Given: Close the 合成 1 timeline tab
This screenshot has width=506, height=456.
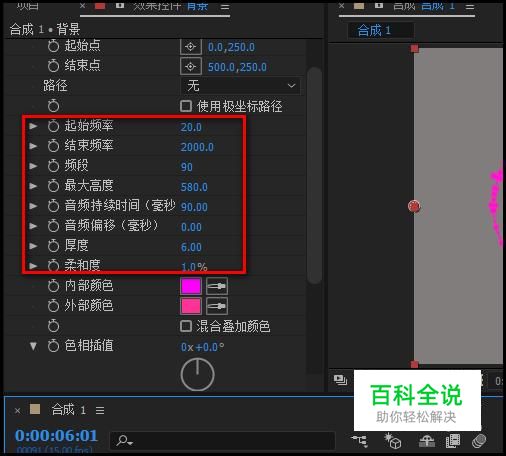Looking at the screenshot, I should 18,411.
